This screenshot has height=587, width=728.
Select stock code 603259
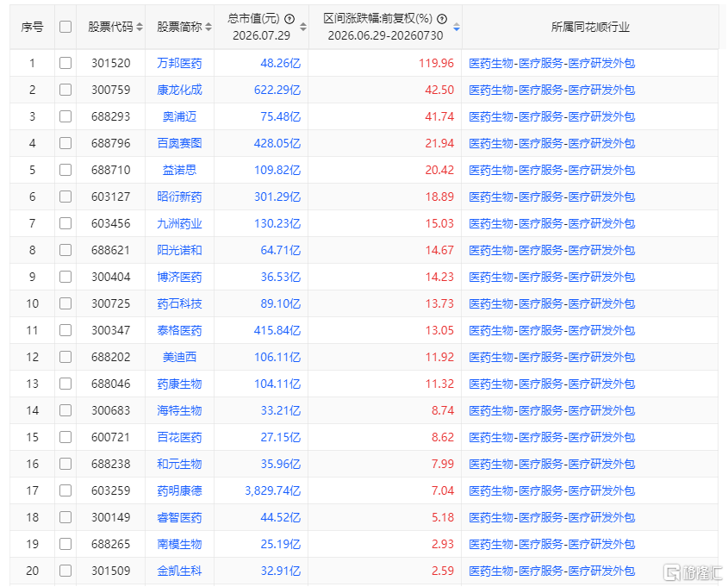point(111,490)
